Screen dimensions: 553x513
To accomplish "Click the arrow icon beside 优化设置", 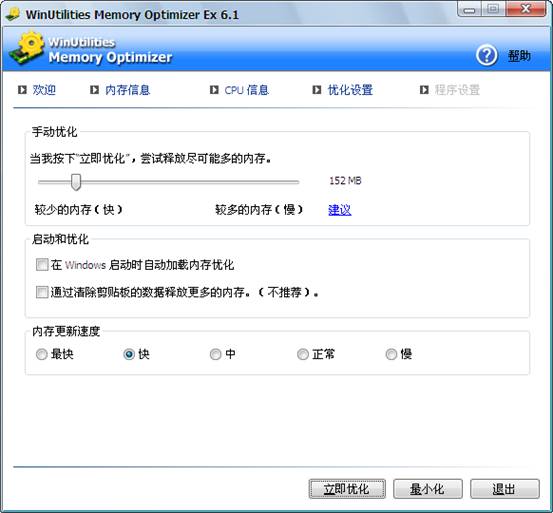I will (317, 90).
